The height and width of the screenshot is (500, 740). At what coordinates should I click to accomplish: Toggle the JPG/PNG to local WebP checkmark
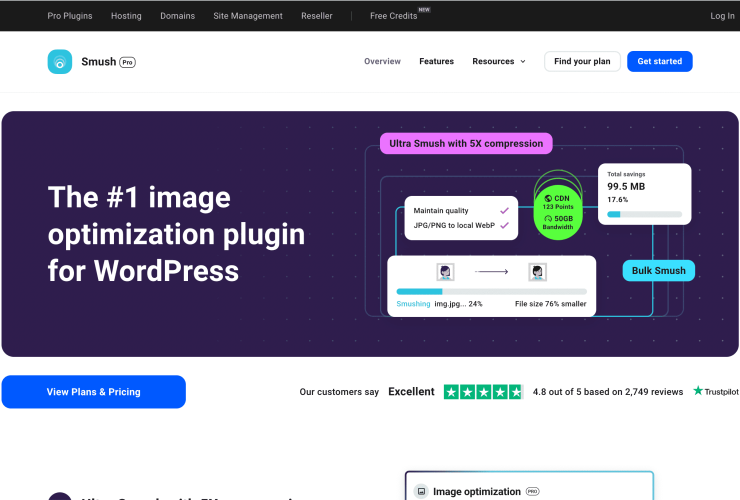(505, 226)
